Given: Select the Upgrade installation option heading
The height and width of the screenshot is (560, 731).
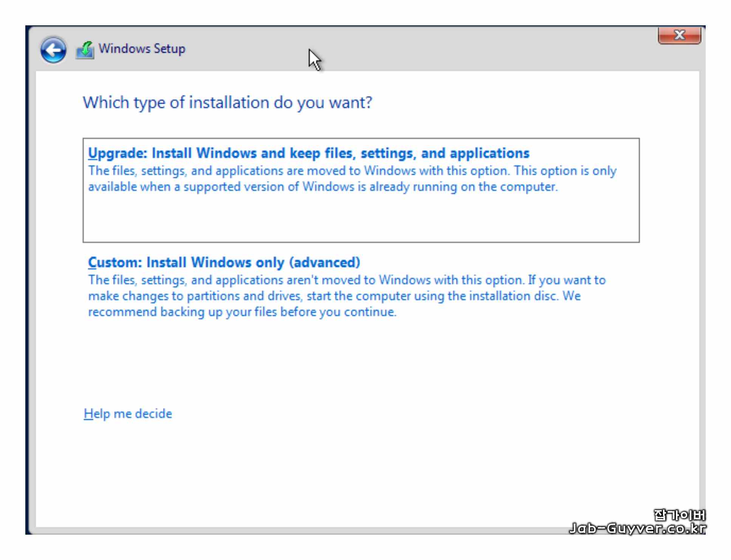Looking at the screenshot, I should [308, 153].
